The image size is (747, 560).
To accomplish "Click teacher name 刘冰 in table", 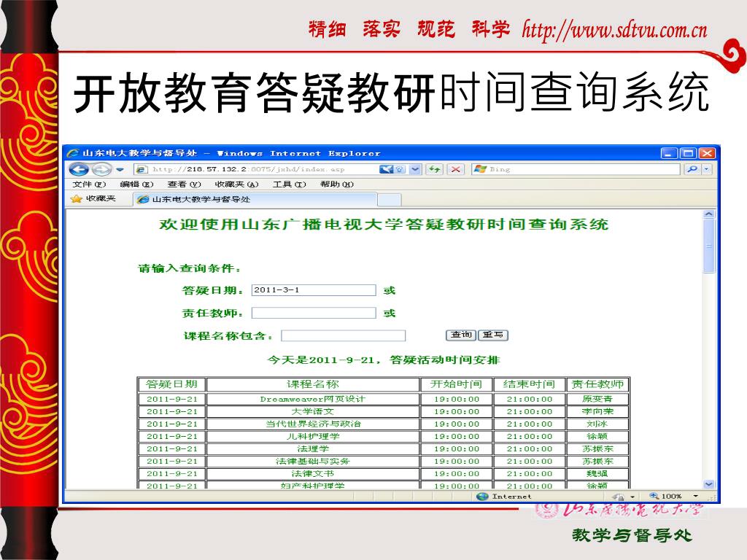I will [x=597, y=424].
